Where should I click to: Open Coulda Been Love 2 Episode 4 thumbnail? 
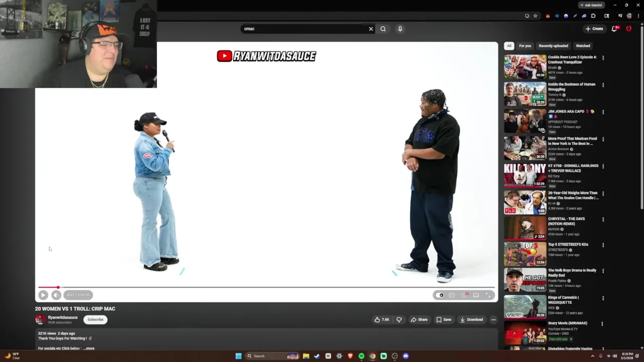pos(525,66)
